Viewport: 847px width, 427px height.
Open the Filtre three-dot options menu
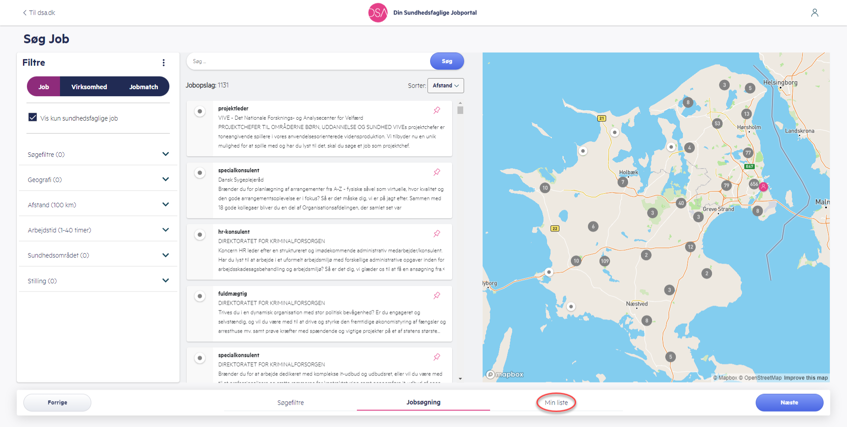164,63
